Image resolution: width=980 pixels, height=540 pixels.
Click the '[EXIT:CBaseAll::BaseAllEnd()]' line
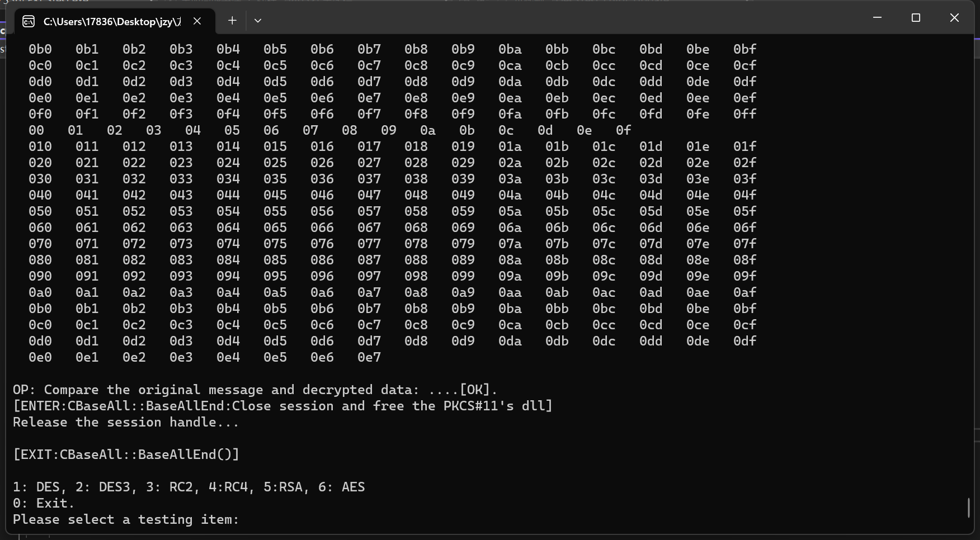tap(126, 454)
